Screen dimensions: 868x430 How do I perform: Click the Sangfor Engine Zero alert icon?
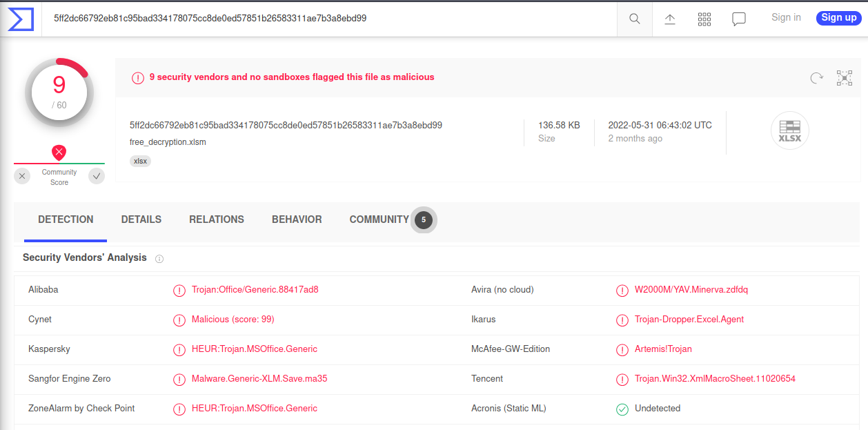pyautogui.click(x=179, y=380)
